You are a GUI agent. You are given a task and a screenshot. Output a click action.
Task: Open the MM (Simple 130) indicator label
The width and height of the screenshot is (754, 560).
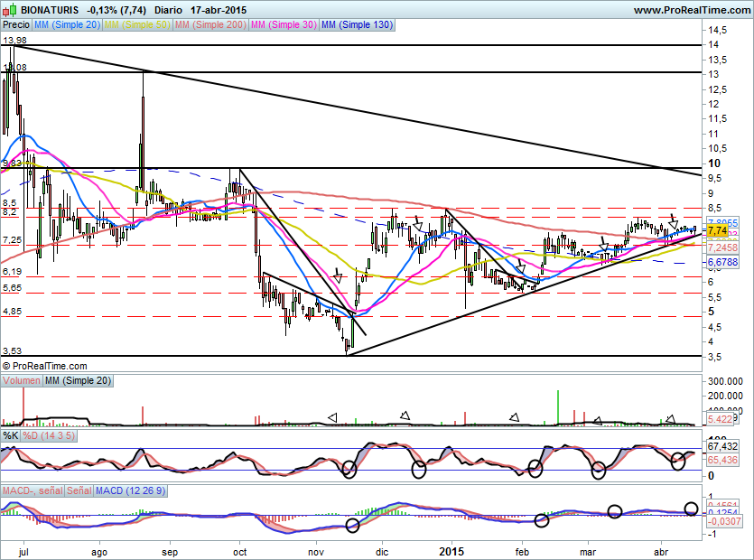(357, 24)
